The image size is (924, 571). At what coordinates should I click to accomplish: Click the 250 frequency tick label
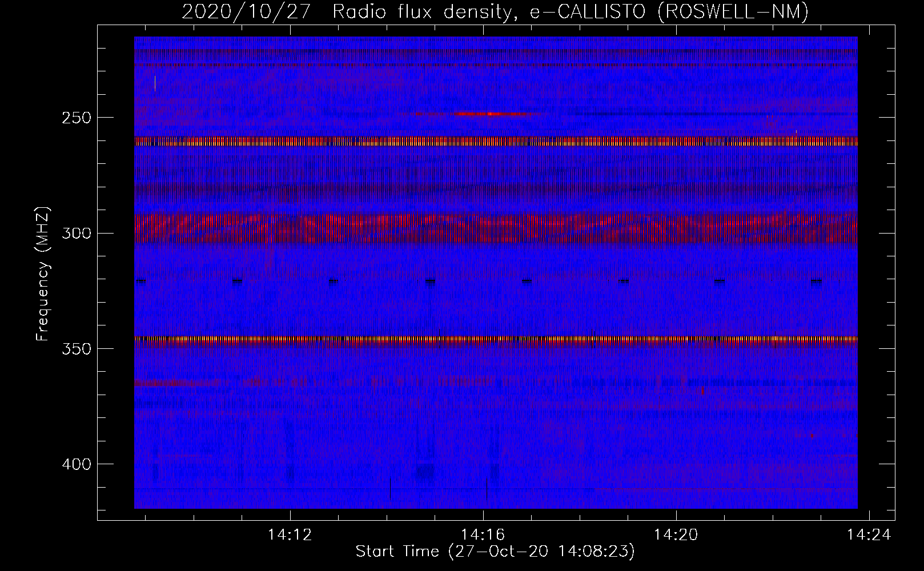[x=77, y=118]
